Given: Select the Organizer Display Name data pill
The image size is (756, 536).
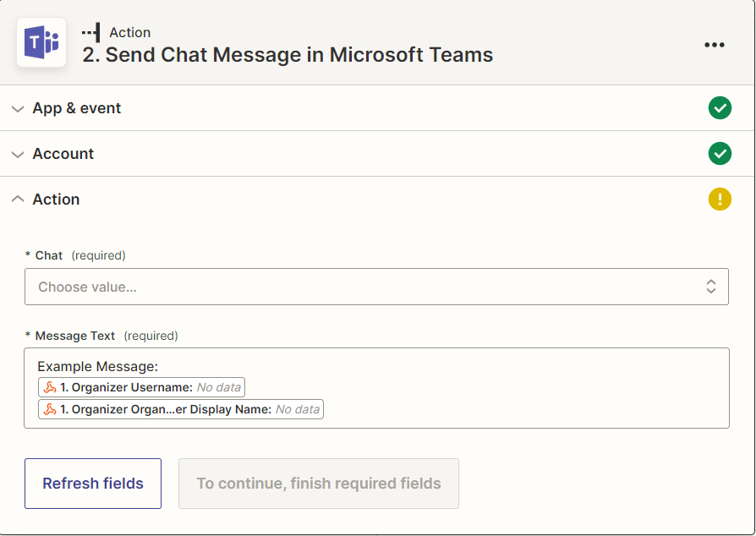Looking at the screenshot, I should 181,409.
